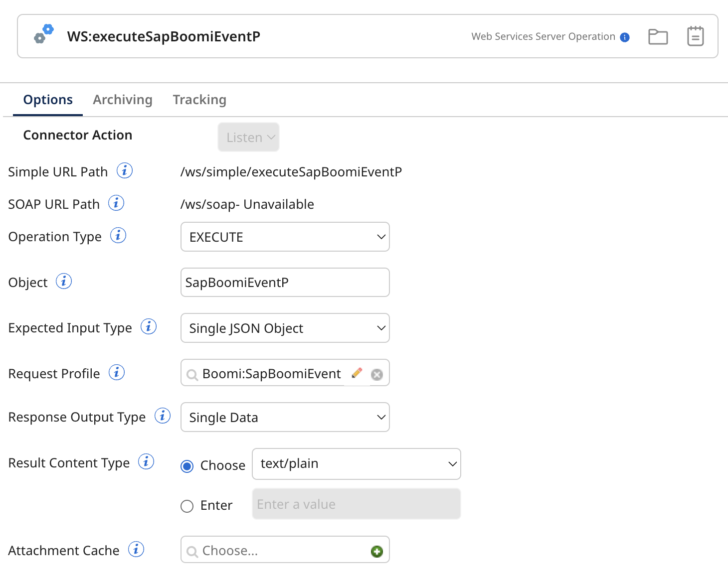The image size is (728, 585).
Task: Switch to the Tracking tab
Action: [x=199, y=100]
